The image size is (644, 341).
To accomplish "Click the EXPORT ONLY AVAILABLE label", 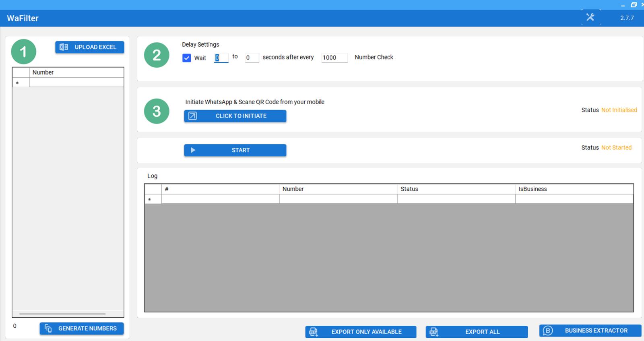I will pyautogui.click(x=367, y=332).
